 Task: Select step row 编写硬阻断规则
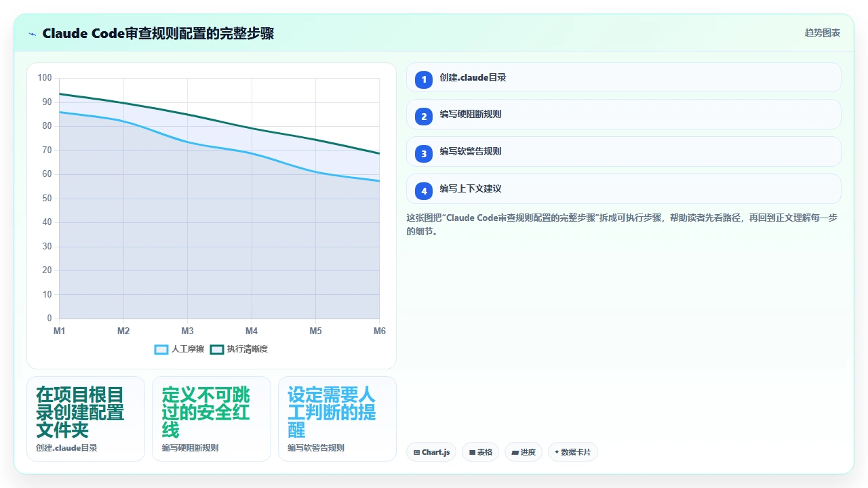pos(624,115)
